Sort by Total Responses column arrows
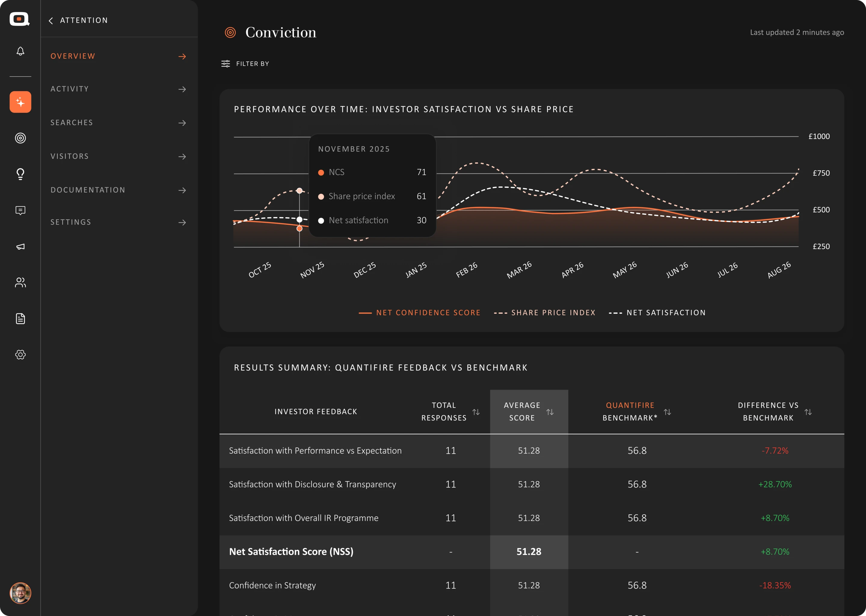 [x=476, y=412]
